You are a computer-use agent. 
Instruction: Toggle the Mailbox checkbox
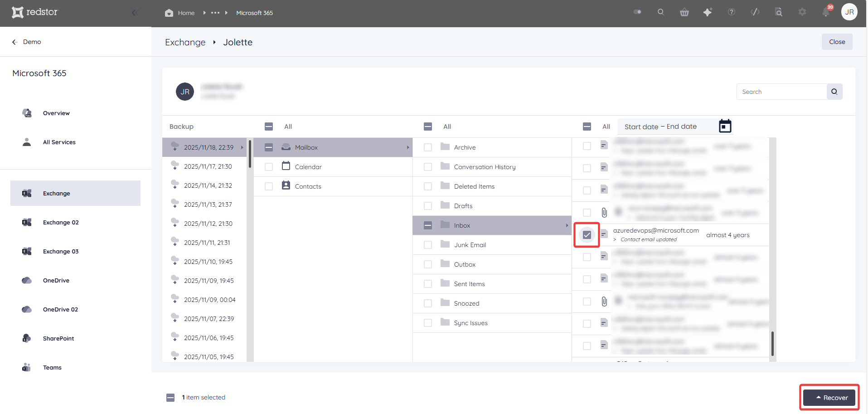pyautogui.click(x=269, y=147)
